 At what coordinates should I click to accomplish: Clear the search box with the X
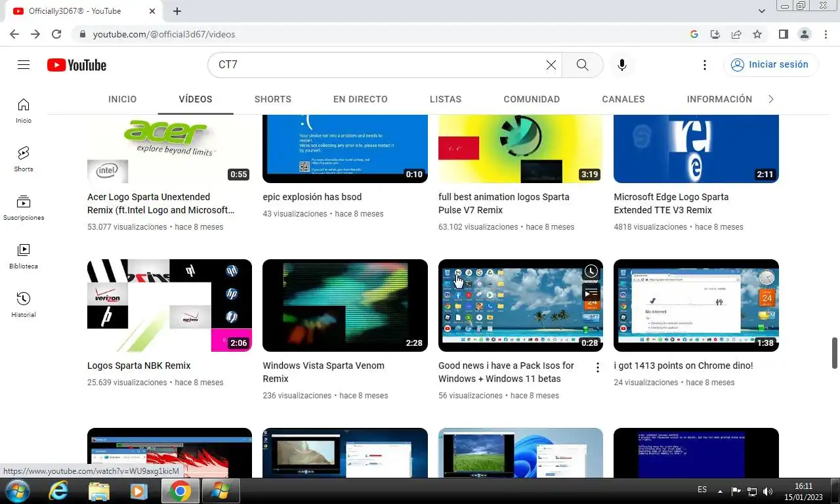551,65
